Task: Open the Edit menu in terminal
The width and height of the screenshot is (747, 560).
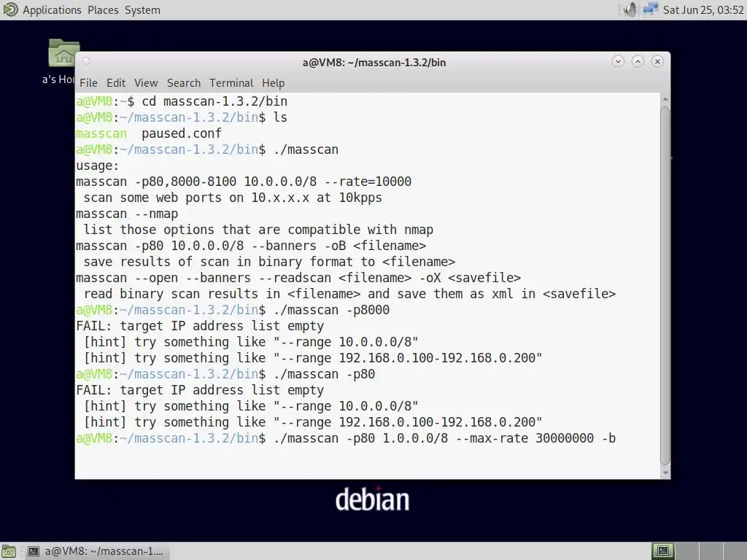Action: [116, 83]
